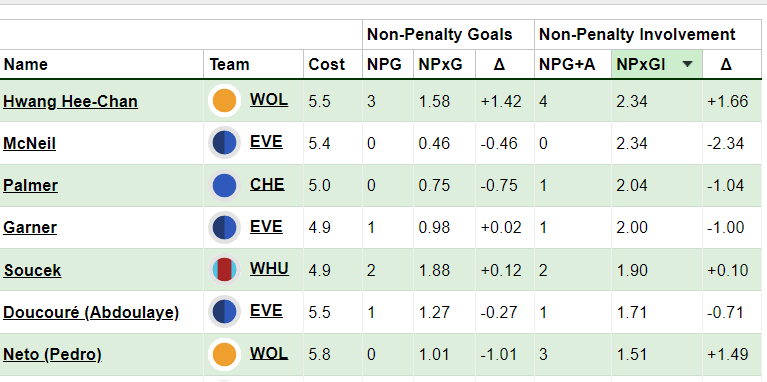The image size is (767, 382).
Task: Click Doucouré (Abdoulaye) player link
Action: 91,312
